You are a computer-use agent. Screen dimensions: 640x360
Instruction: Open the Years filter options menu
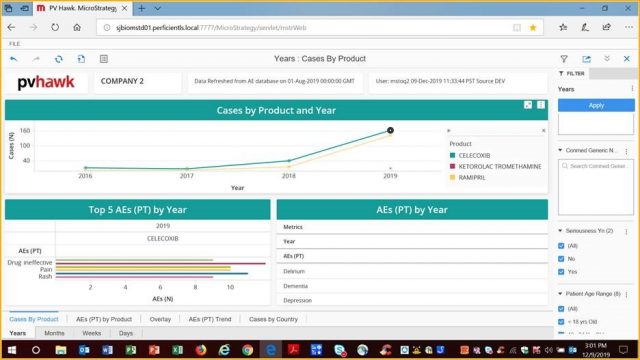click(632, 89)
